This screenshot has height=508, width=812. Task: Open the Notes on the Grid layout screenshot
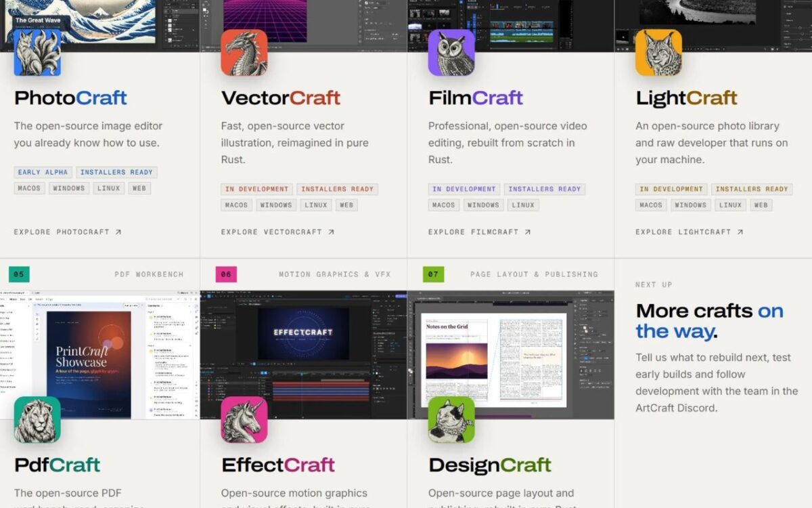(511, 355)
